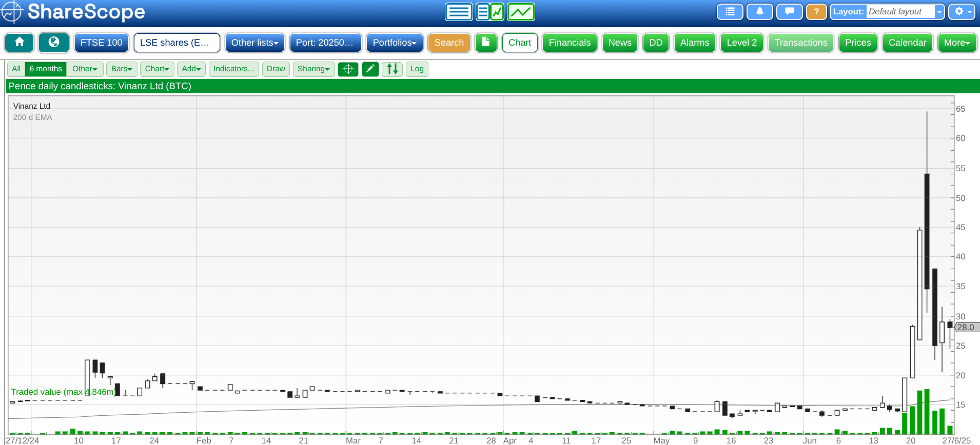Open the Alarms tab
The image size is (980, 445).
point(695,43)
